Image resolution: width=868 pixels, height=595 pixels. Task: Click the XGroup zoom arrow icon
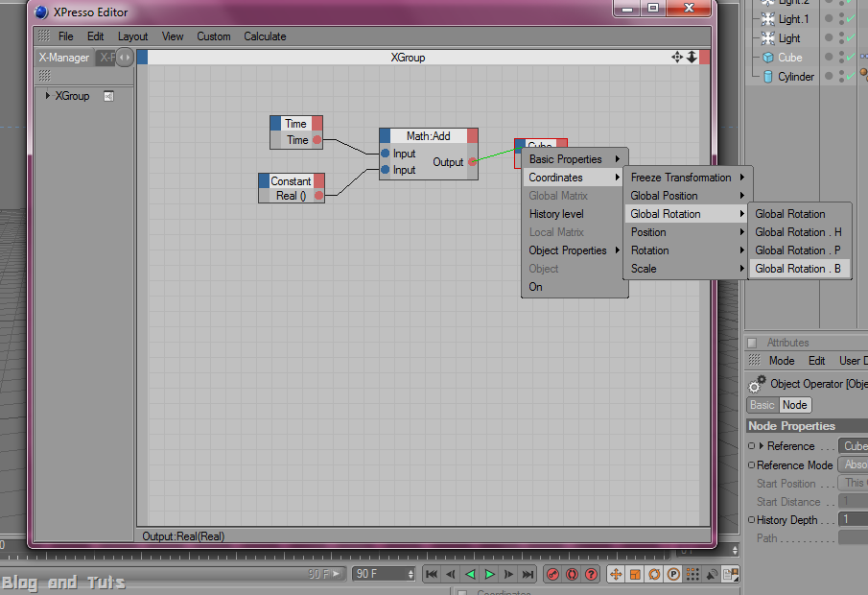pos(692,57)
